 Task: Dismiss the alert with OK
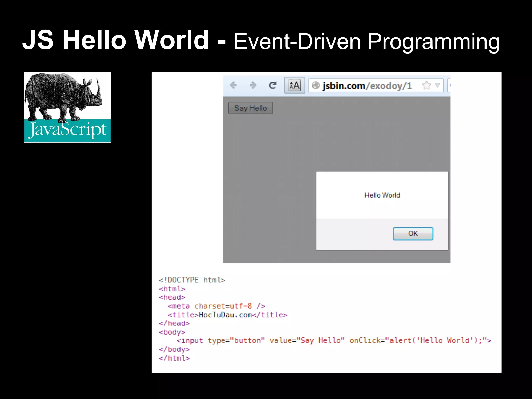click(x=413, y=234)
